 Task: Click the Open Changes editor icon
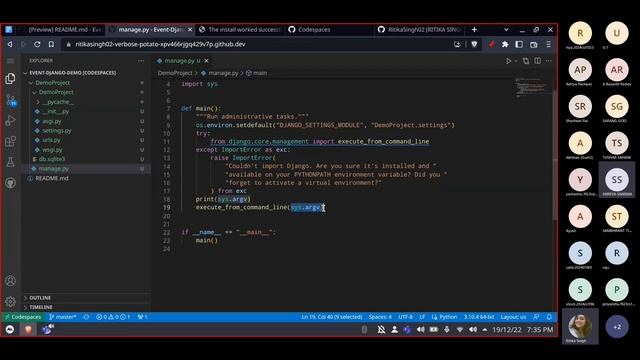(x=526, y=61)
